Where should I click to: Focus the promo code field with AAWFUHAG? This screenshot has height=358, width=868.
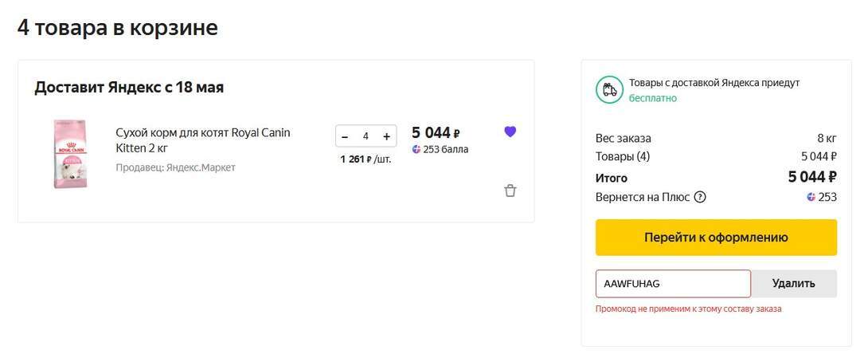[x=673, y=283]
